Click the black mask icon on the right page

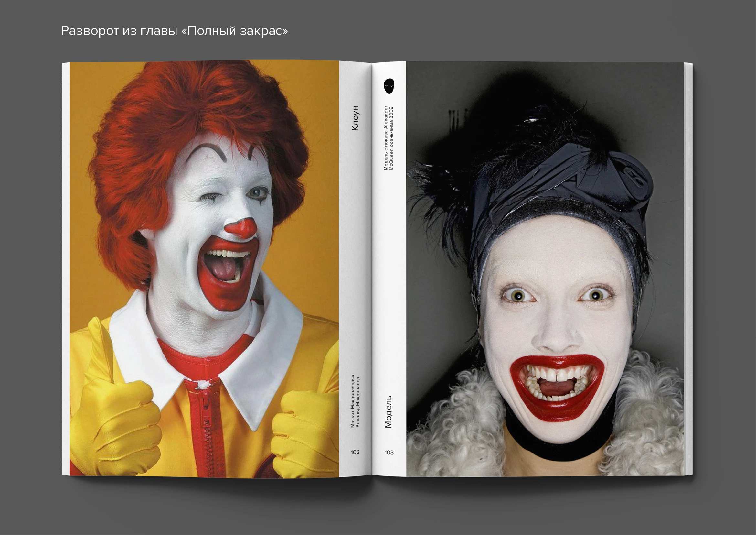click(x=389, y=86)
